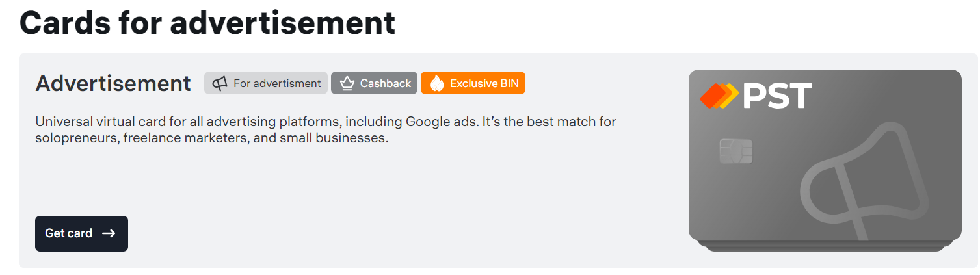980x275 pixels.
Task: Click the "Advertisement" card title
Action: pyautogui.click(x=113, y=84)
